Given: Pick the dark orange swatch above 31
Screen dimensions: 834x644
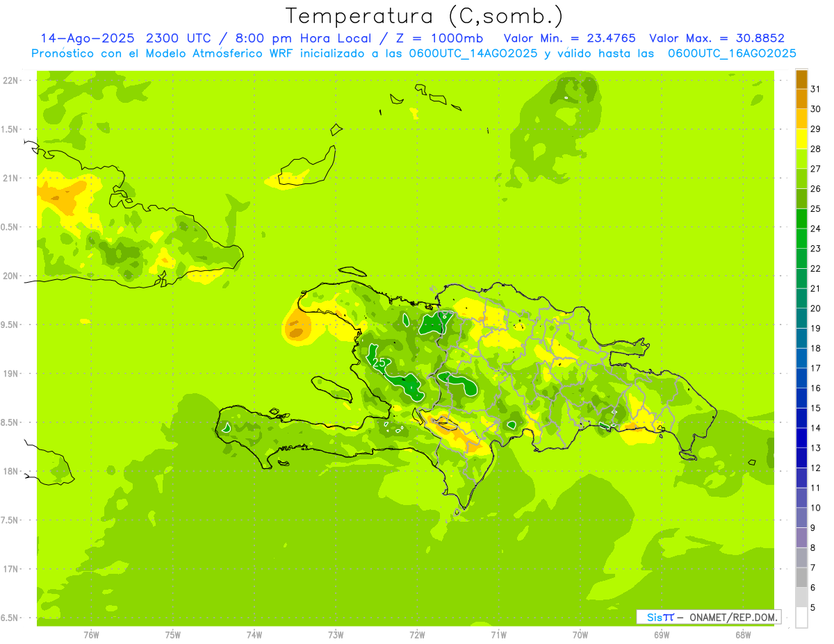Looking at the screenshot, I should pyautogui.click(x=801, y=80).
